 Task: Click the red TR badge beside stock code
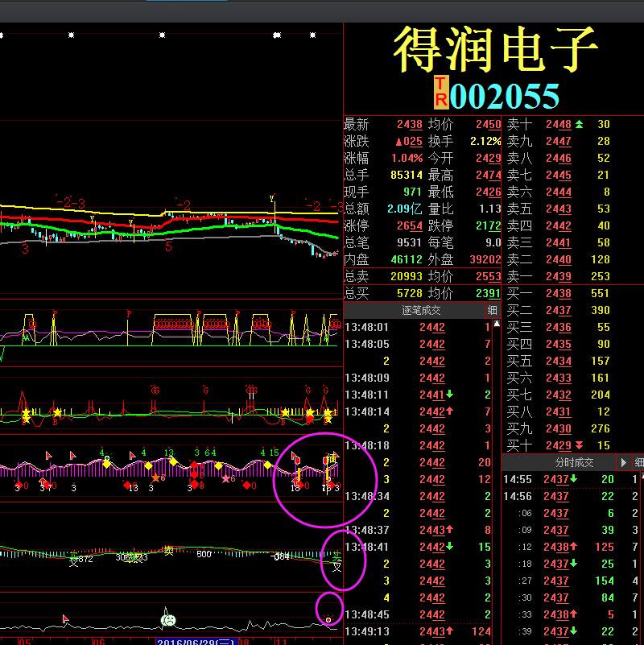(441, 93)
